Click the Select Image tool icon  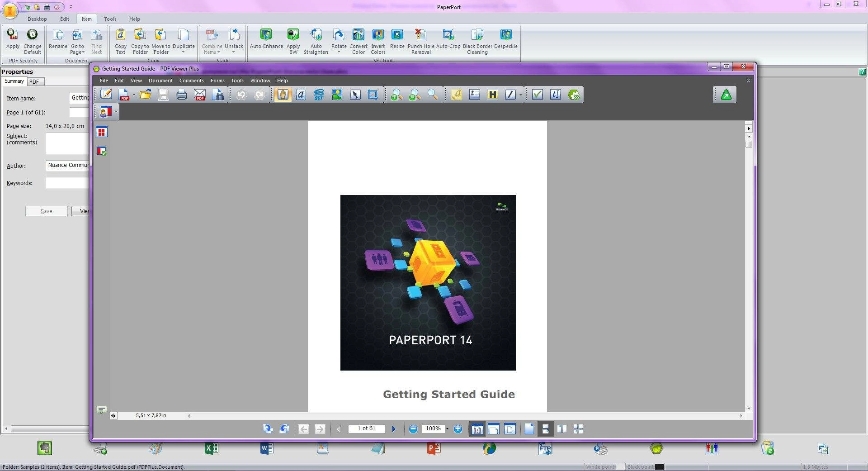click(x=337, y=95)
